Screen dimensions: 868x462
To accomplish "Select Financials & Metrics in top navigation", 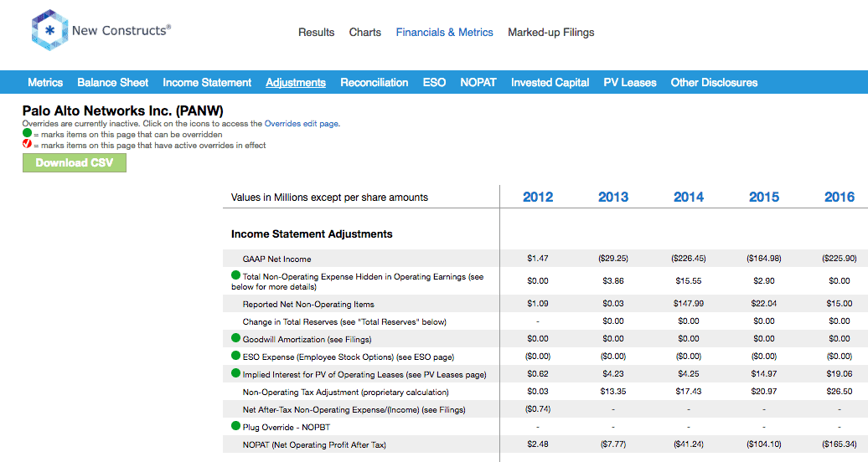I will coord(445,32).
